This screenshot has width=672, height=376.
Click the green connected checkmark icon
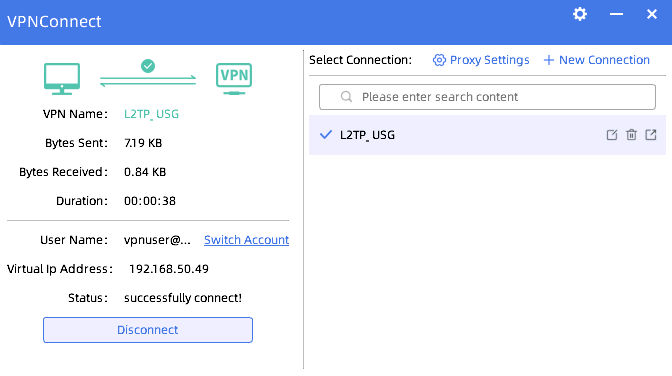coord(148,66)
